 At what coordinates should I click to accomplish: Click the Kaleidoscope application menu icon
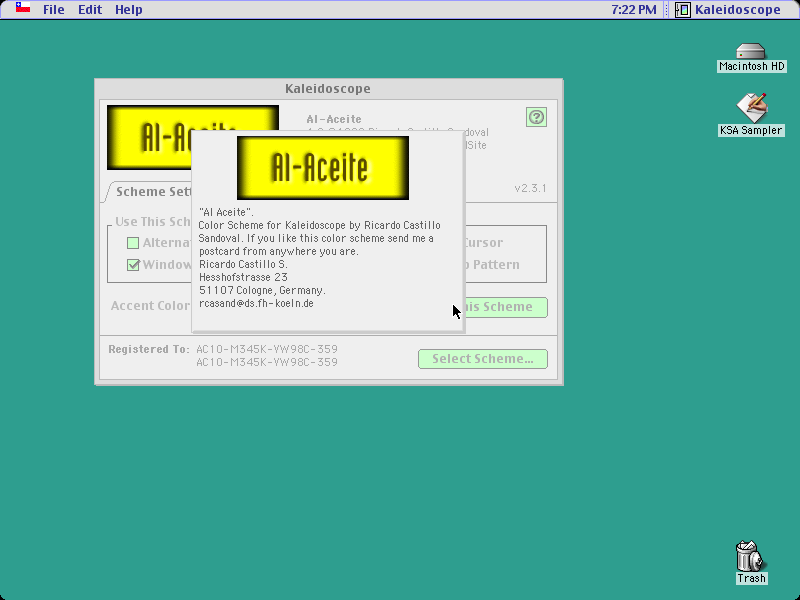[683, 10]
